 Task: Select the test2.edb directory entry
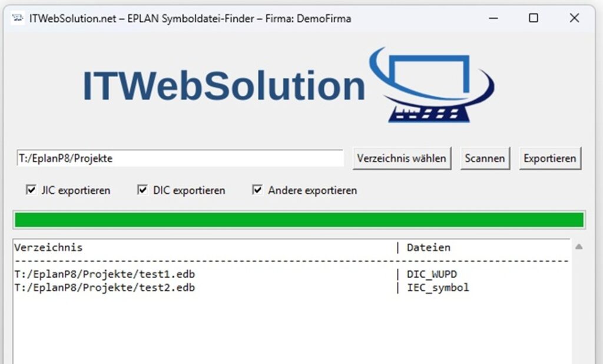(105, 288)
